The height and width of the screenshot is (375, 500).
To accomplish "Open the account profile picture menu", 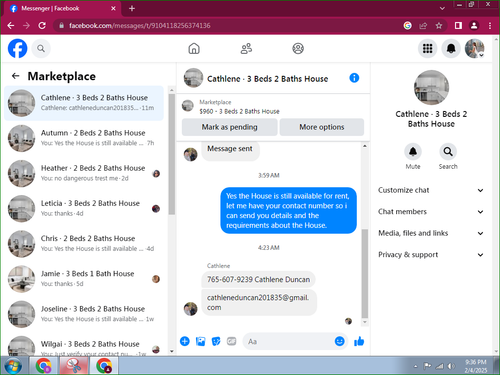I will point(474,49).
